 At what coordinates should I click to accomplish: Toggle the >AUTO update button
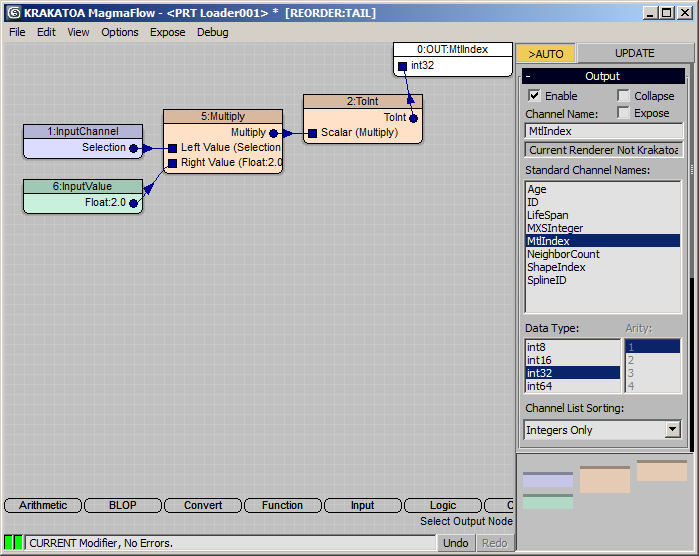(x=546, y=54)
